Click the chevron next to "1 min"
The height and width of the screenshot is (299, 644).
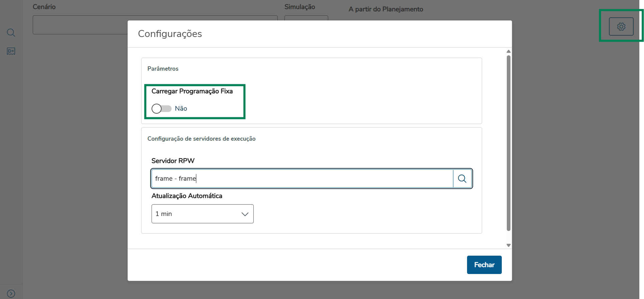tap(245, 214)
